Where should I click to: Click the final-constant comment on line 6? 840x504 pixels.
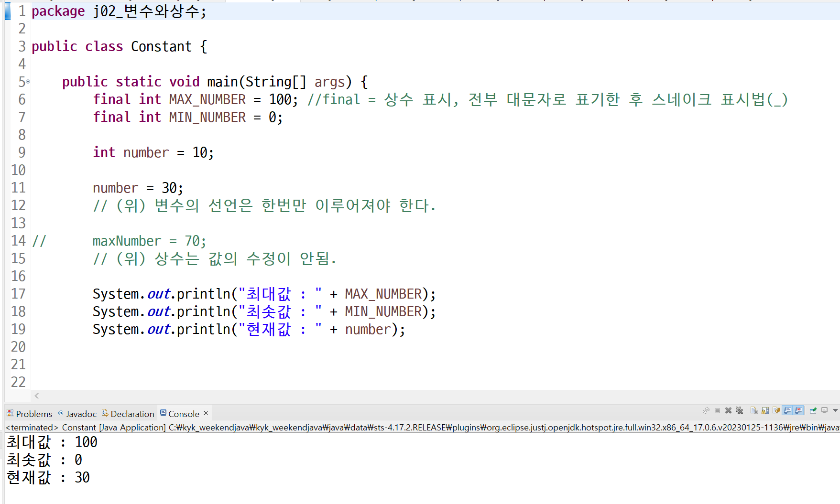547,99
